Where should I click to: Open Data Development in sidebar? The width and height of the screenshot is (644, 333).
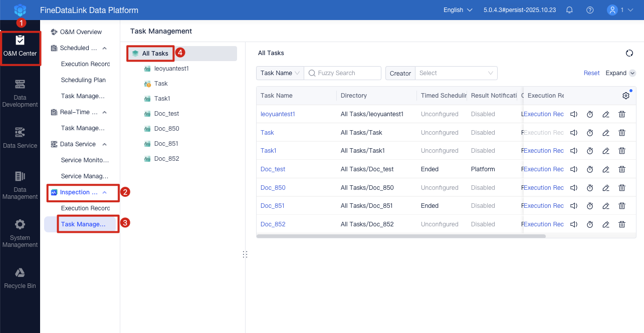tap(20, 94)
